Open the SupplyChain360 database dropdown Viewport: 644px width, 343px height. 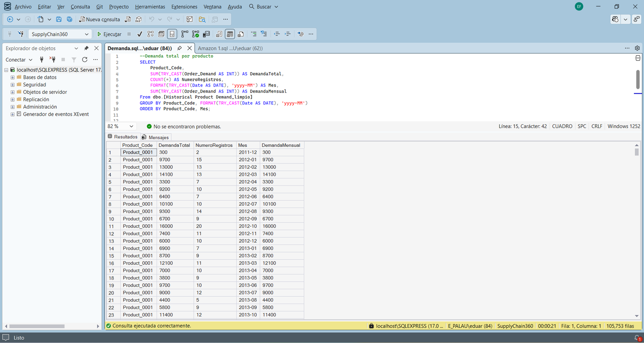(x=60, y=34)
